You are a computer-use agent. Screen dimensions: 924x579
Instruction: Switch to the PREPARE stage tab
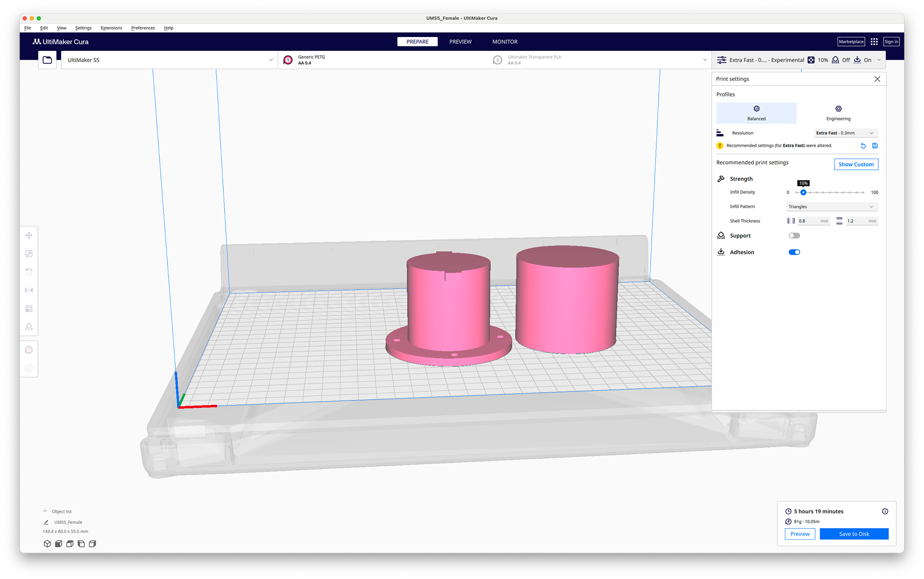pyautogui.click(x=417, y=42)
